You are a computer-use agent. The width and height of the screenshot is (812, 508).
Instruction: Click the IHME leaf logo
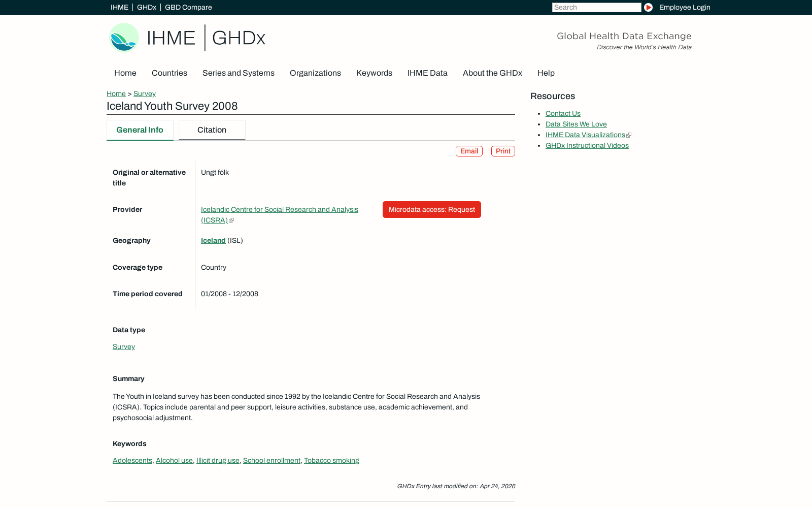coord(124,38)
